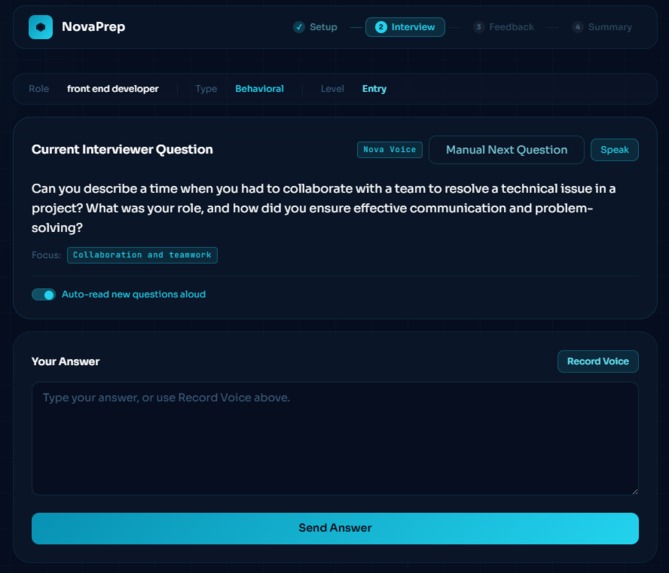The image size is (669, 573).
Task: Click the step 2 Interview number badge
Action: [381, 27]
